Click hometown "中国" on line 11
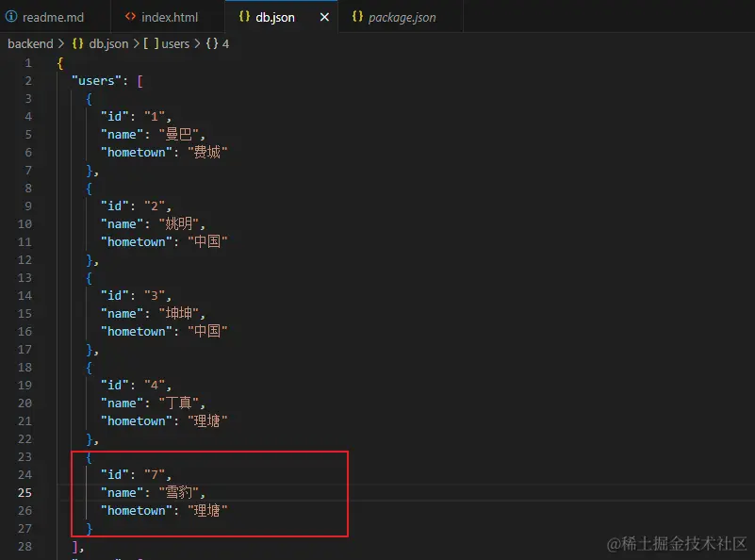The width and height of the screenshot is (755, 560). 207,241
